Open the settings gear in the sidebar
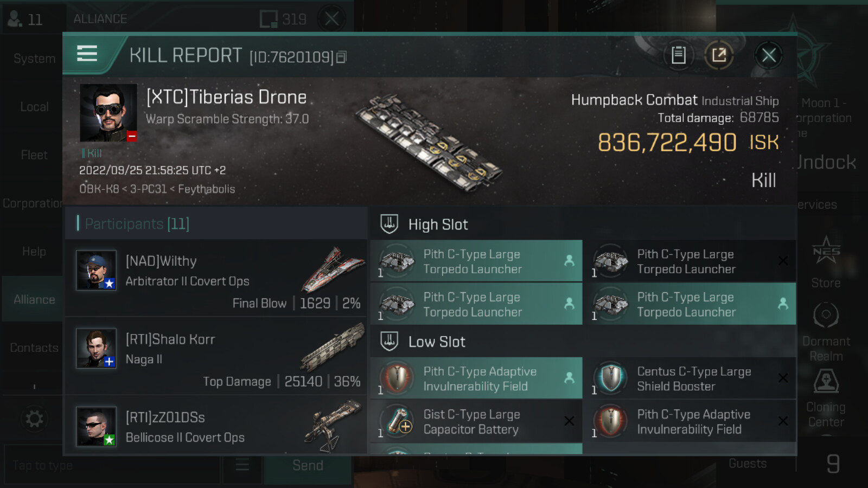This screenshot has width=868, height=488. tap(34, 419)
